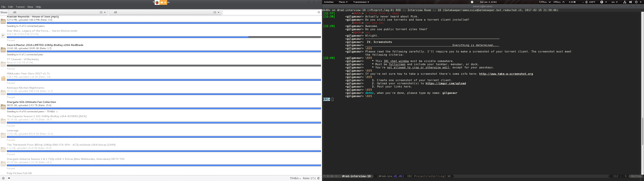
Task: Click the Ramsays Kitchen Nightmares folder icon
Action: pyautogui.click(x=3, y=93)
